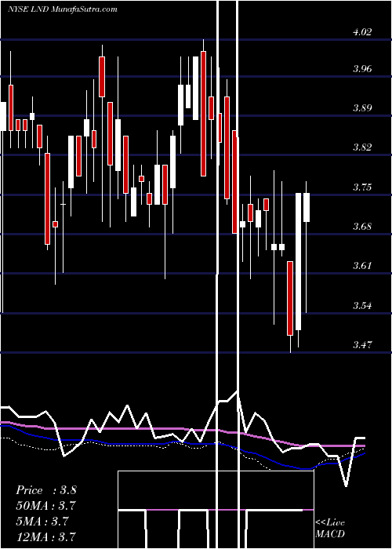Screen dimensions: 392x549
Task: Click the 3.47 price axis label
Action: (x=362, y=345)
